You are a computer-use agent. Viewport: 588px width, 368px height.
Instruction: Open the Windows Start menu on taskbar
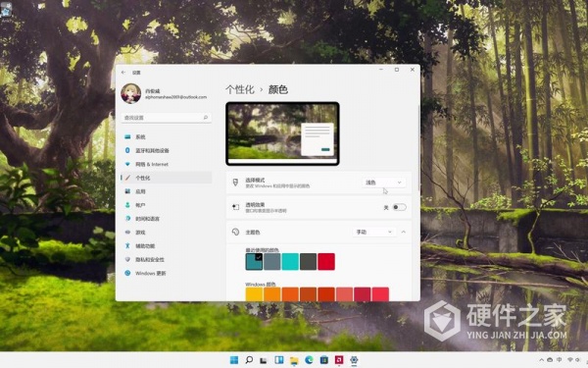(x=234, y=360)
